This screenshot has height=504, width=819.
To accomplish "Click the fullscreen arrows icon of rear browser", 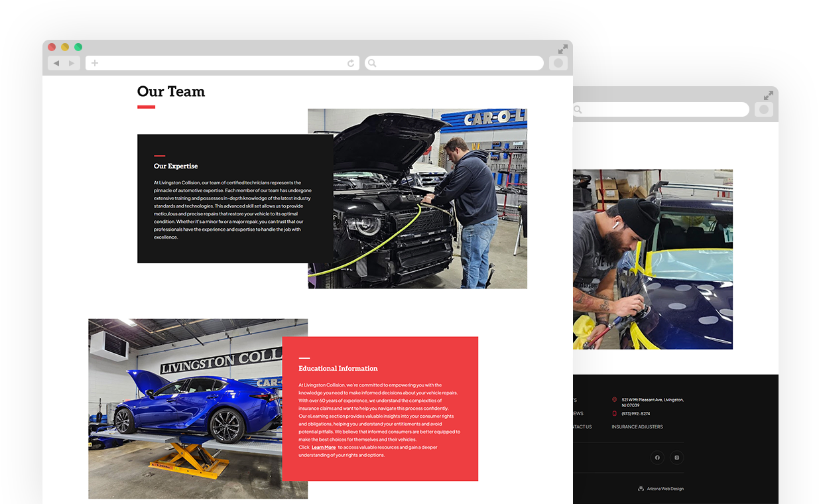I will (769, 95).
